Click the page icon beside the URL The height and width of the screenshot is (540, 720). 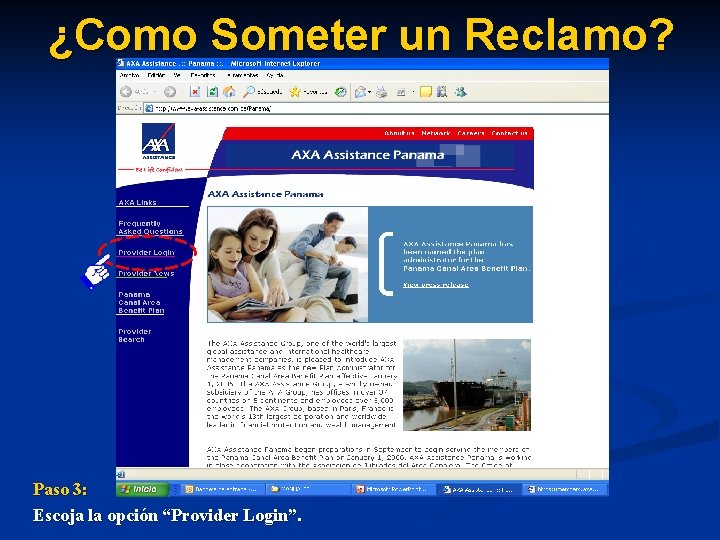(149, 108)
